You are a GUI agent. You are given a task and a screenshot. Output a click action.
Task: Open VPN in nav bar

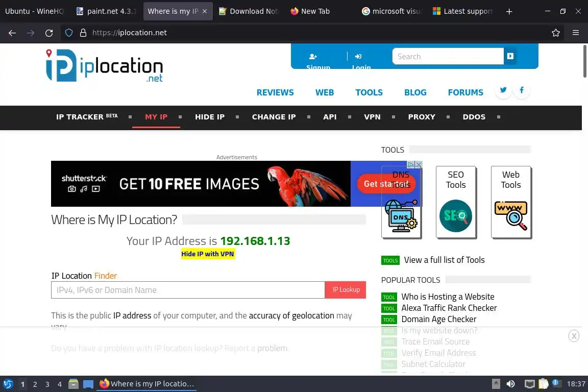(x=372, y=117)
